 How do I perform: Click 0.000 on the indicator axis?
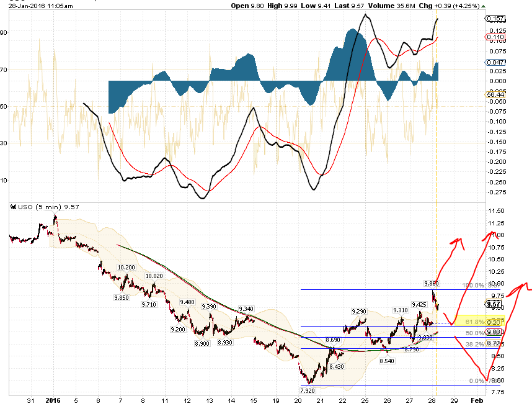(498, 81)
